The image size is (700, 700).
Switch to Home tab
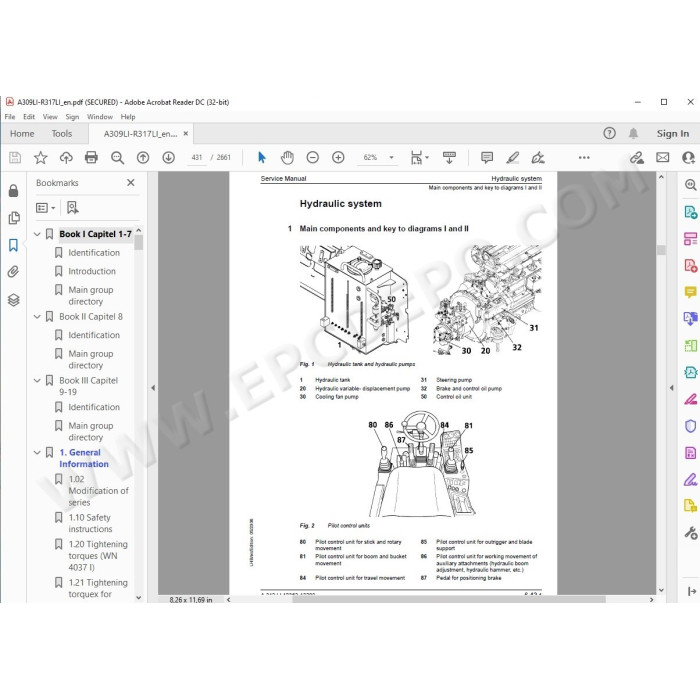tap(22, 133)
